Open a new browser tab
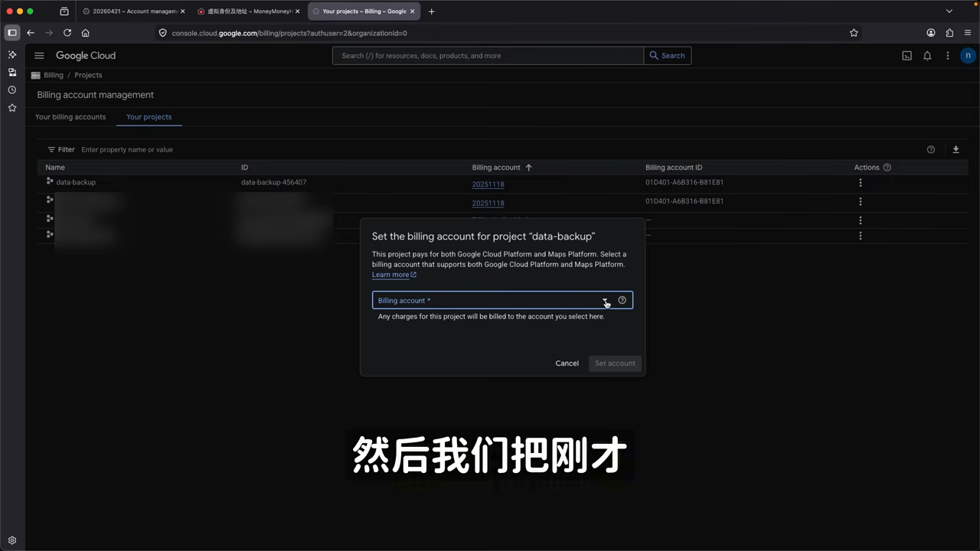The width and height of the screenshot is (980, 551). (432, 11)
